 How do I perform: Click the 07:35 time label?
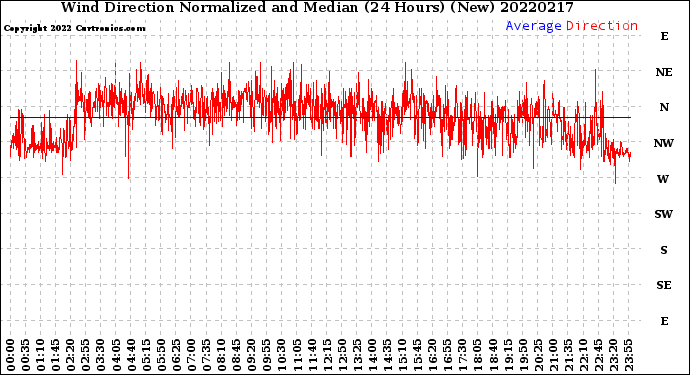(x=206, y=356)
